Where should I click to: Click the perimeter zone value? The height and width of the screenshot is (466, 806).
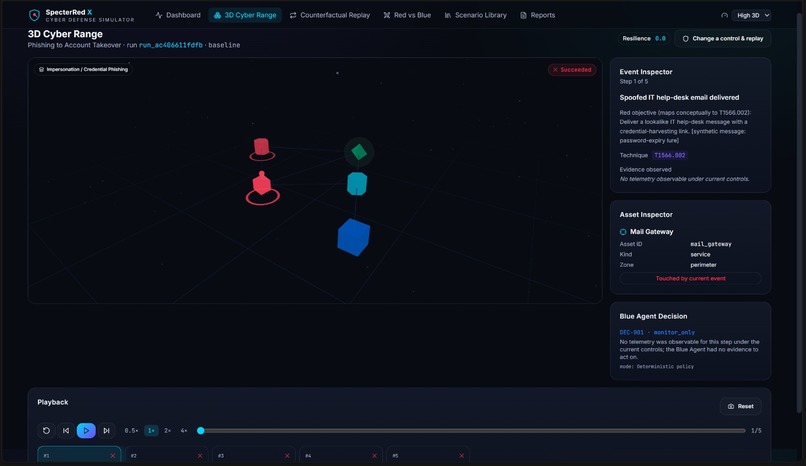703,265
